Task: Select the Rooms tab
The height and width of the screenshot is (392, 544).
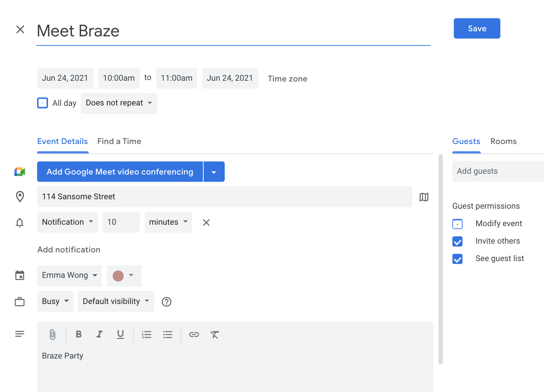Action: 504,141
